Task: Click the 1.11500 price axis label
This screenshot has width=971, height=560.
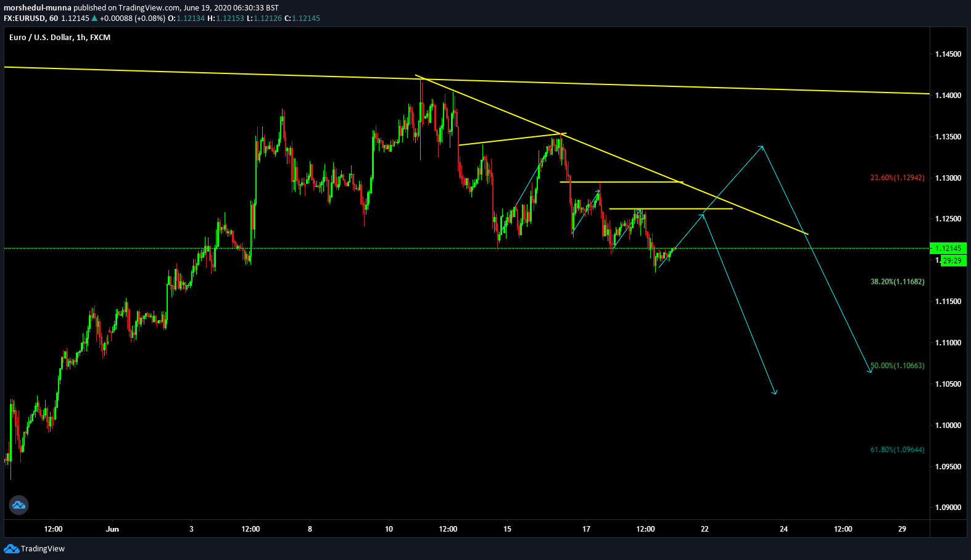Action: click(x=948, y=302)
